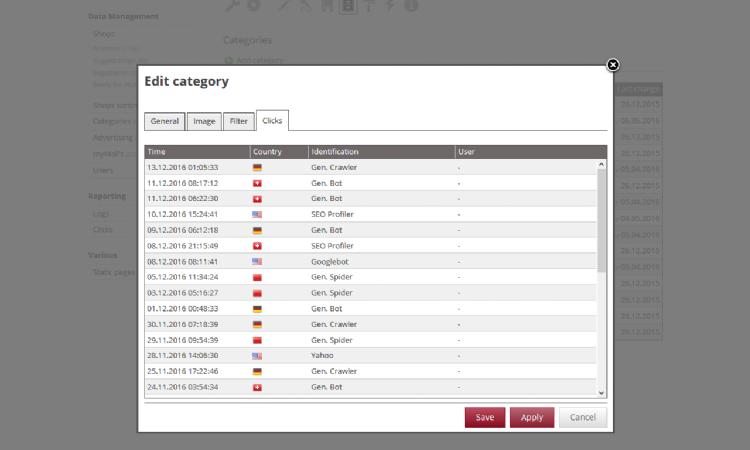
Task: Switch to the General tab
Action: pyautogui.click(x=165, y=121)
